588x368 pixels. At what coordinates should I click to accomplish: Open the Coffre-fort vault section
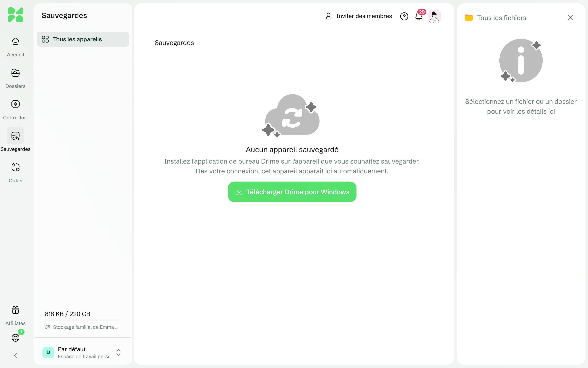(15, 110)
